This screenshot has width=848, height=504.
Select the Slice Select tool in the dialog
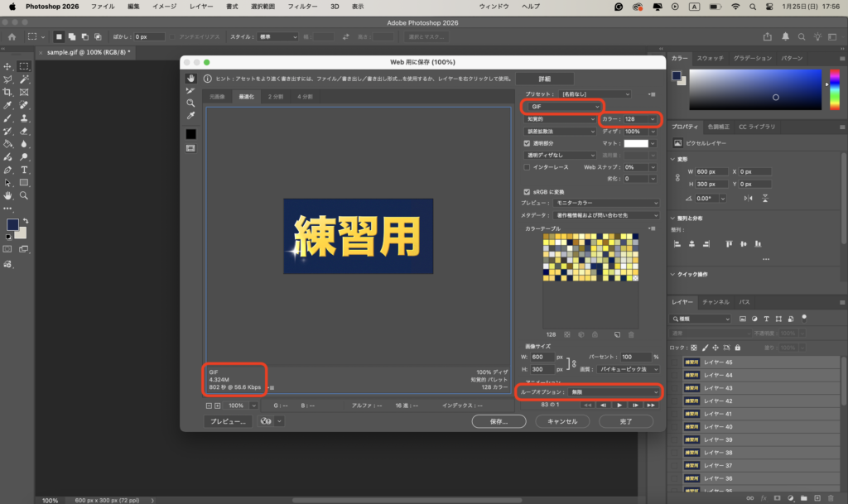pos(190,90)
